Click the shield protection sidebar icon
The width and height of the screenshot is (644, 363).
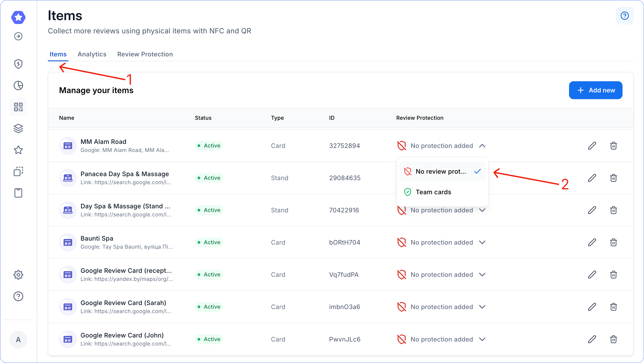click(18, 64)
